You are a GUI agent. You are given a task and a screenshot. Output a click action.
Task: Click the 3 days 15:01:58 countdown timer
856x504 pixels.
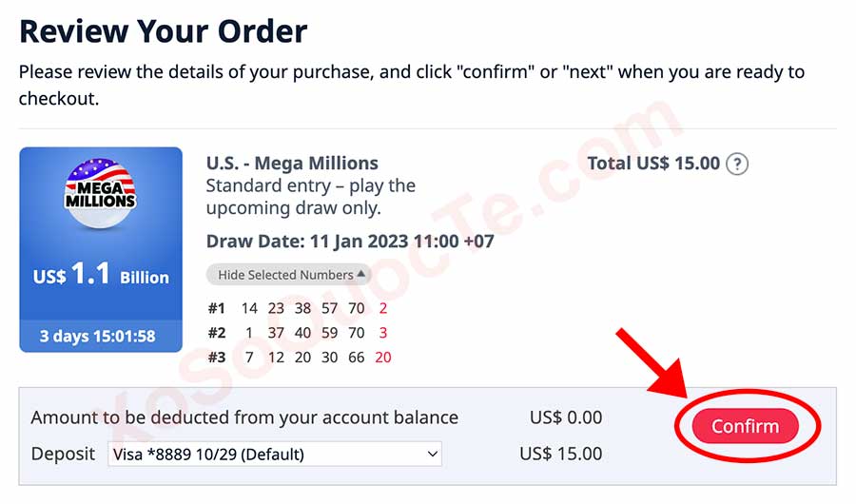[101, 336]
